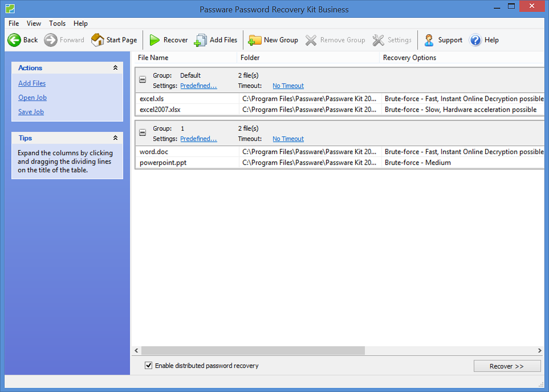The image size is (549, 392).
Task: Click No Timeout link for Default group
Action: click(x=288, y=86)
